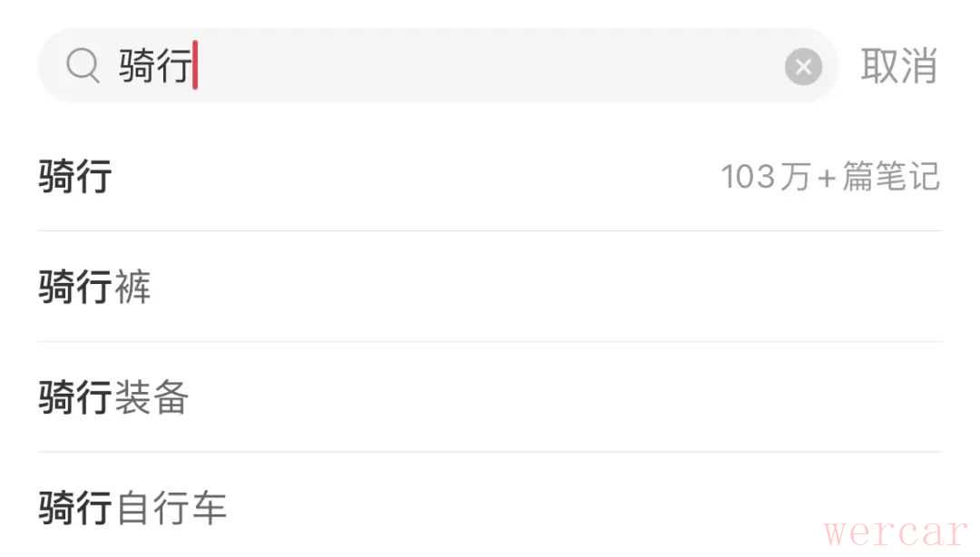This screenshot has width=980, height=557.
Task: Click bold 骑行 in the 骑行自行车 row
Action: coord(75,508)
